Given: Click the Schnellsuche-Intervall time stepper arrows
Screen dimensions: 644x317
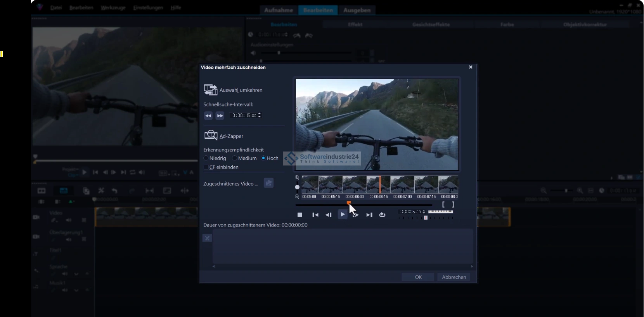Looking at the screenshot, I should [x=260, y=115].
